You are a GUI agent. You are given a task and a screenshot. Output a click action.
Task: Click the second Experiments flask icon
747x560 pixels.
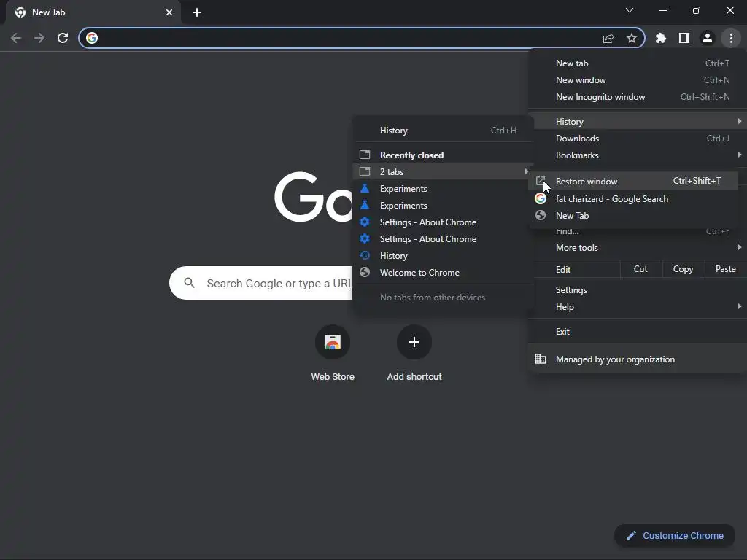coord(365,205)
